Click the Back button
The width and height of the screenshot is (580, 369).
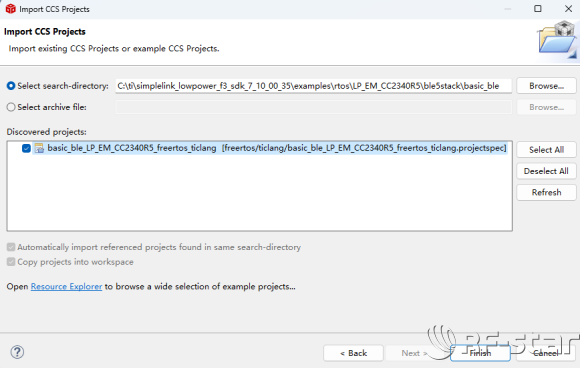click(353, 353)
